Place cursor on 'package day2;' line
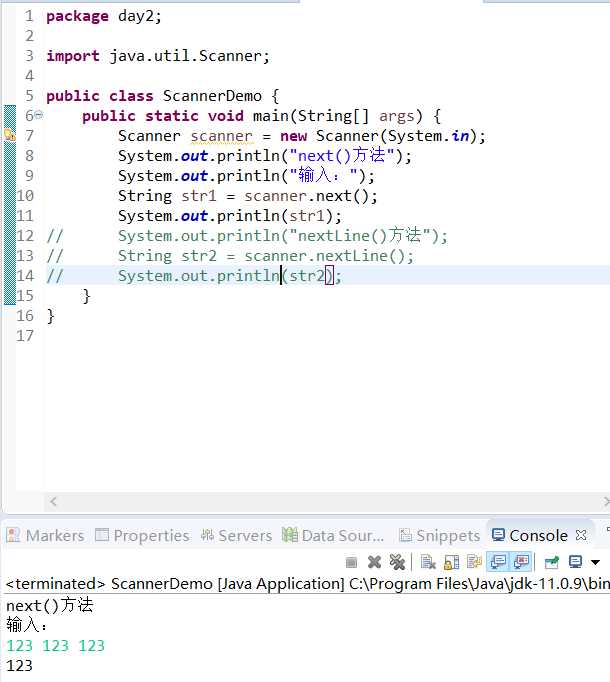This screenshot has width=610, height=682. pyautogui.click(x=104, y=16)
